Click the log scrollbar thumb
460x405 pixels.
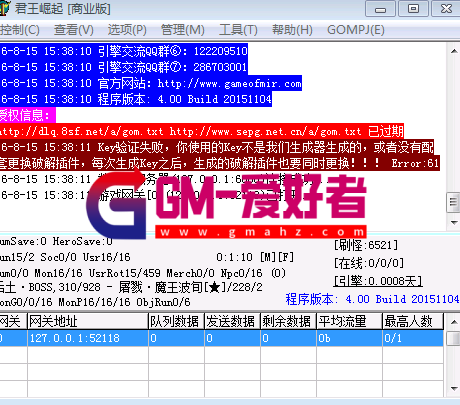click(x=453, y=202)
